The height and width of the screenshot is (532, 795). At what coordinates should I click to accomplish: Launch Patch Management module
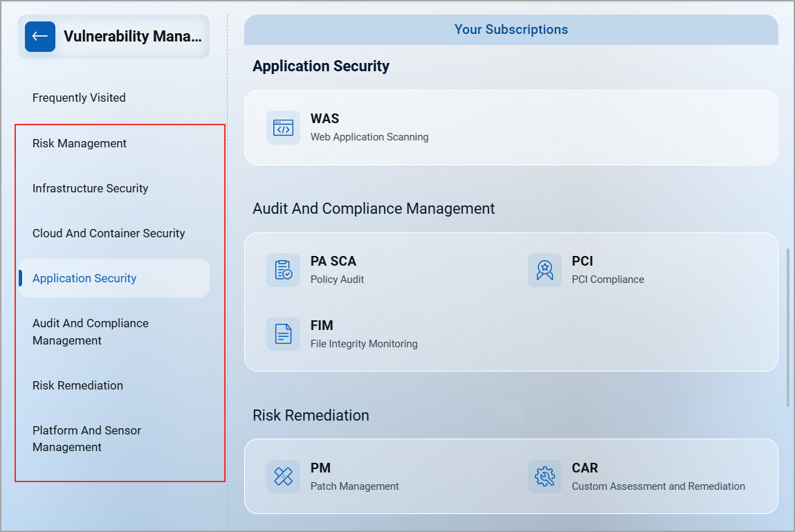pyautogui.click(x=354, y=486)
